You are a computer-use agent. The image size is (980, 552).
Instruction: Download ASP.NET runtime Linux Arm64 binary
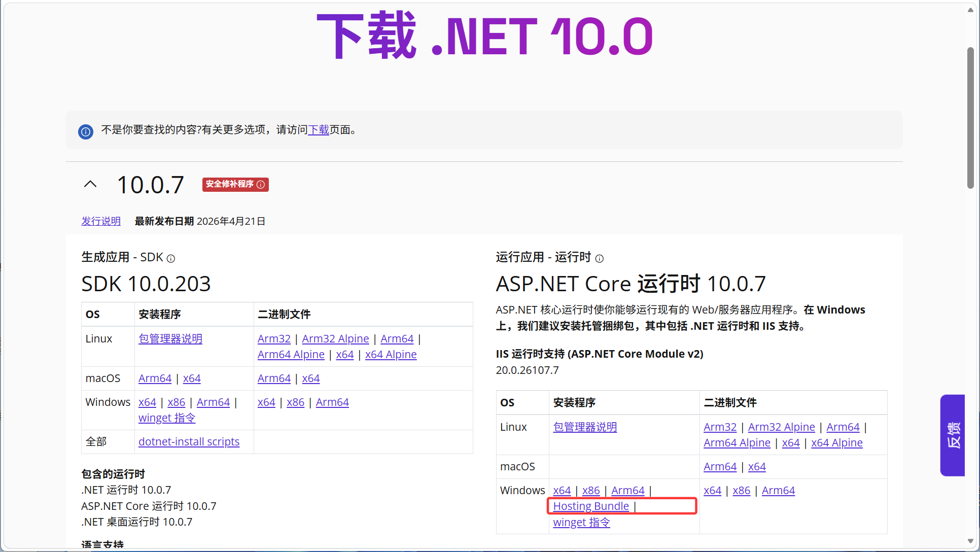(843, 427)
